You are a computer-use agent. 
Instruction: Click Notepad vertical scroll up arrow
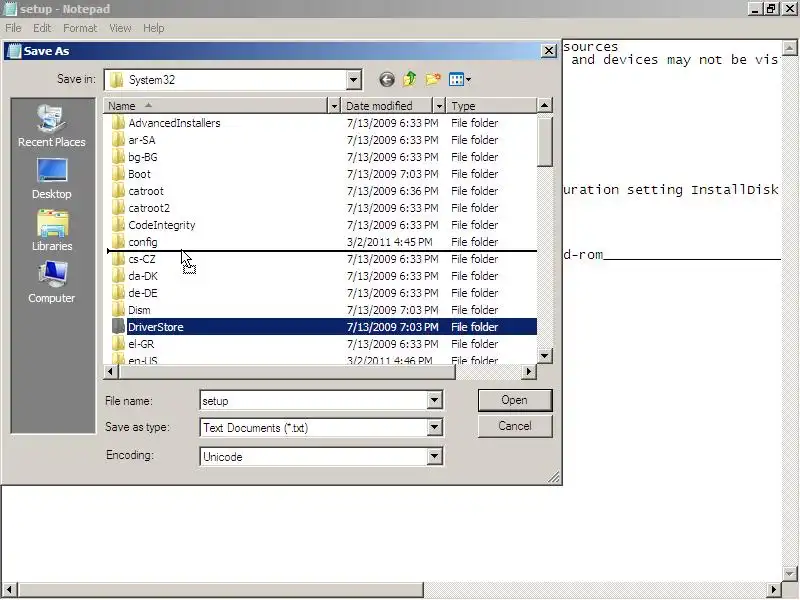[789, 47]
